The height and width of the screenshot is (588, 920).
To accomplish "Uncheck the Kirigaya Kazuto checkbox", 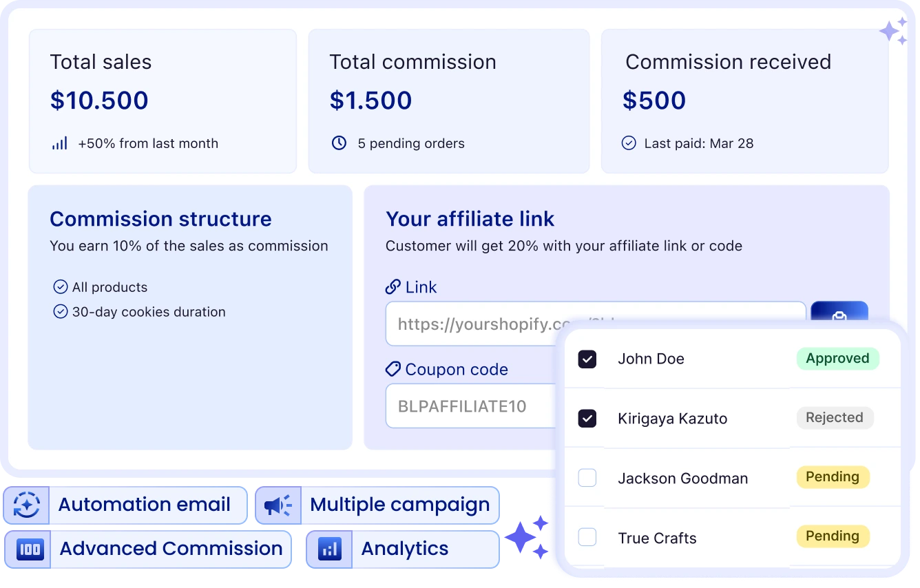I will coord(587,419).
